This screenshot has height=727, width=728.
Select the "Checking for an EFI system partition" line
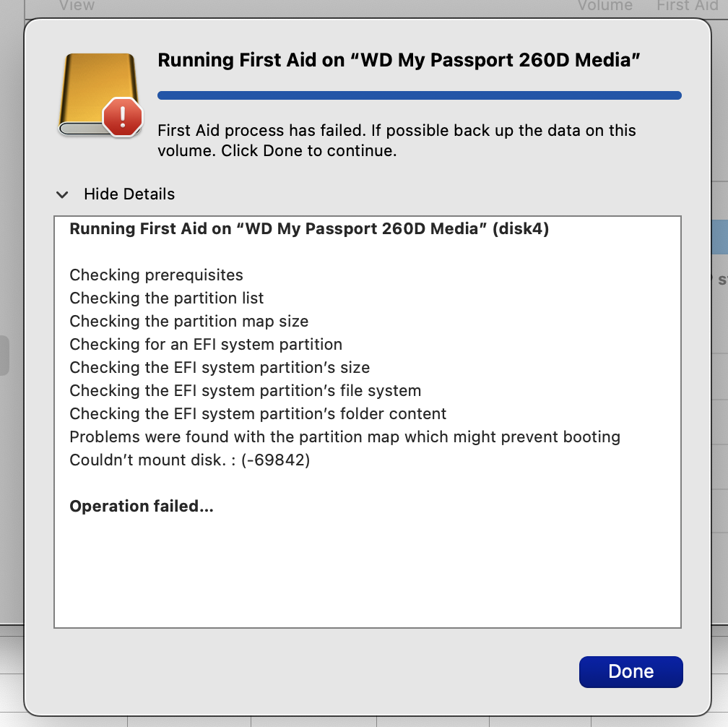tap(206, 345)
